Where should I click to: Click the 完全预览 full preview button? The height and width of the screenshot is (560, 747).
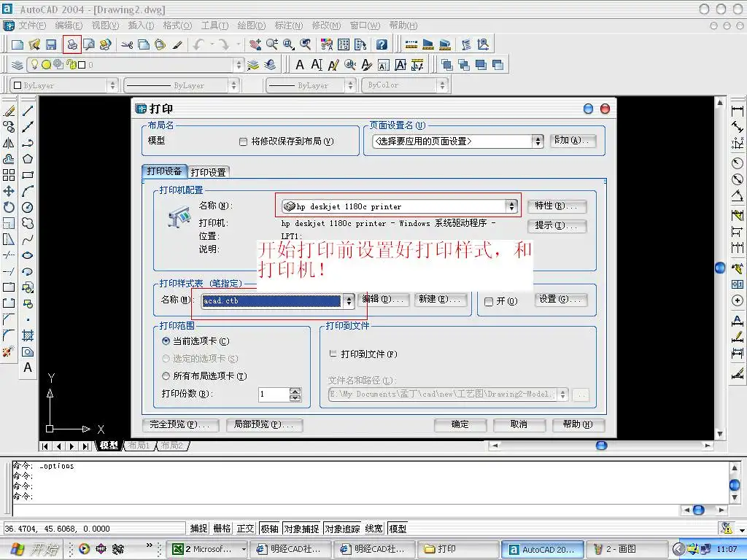(180, 424)
